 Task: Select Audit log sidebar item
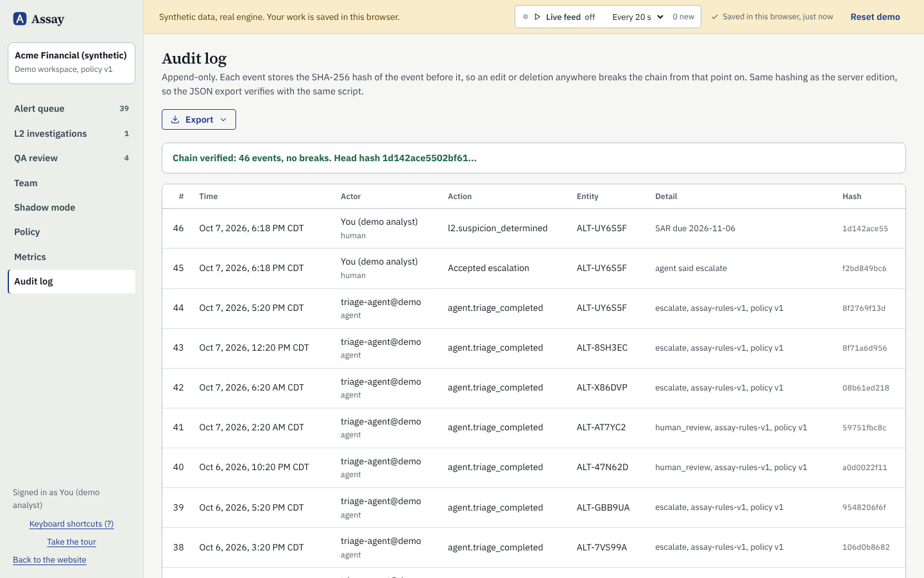(71, 281)
